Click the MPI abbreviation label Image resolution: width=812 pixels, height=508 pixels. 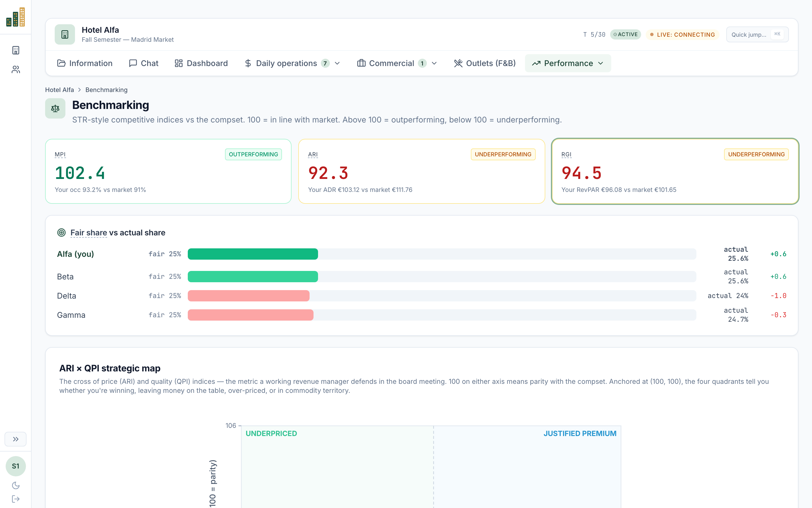click(60, 155)
